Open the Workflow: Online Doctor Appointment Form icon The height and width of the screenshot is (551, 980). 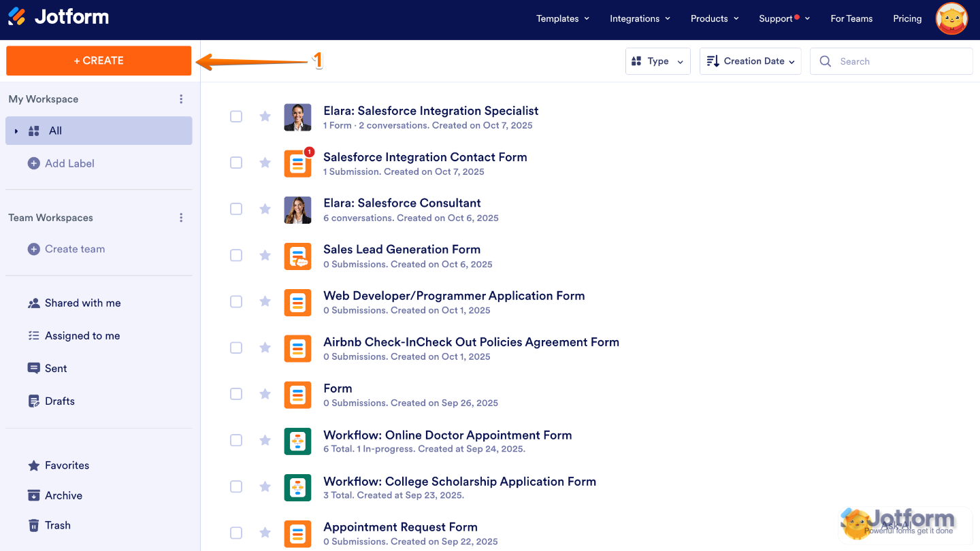tap(297, 441)
